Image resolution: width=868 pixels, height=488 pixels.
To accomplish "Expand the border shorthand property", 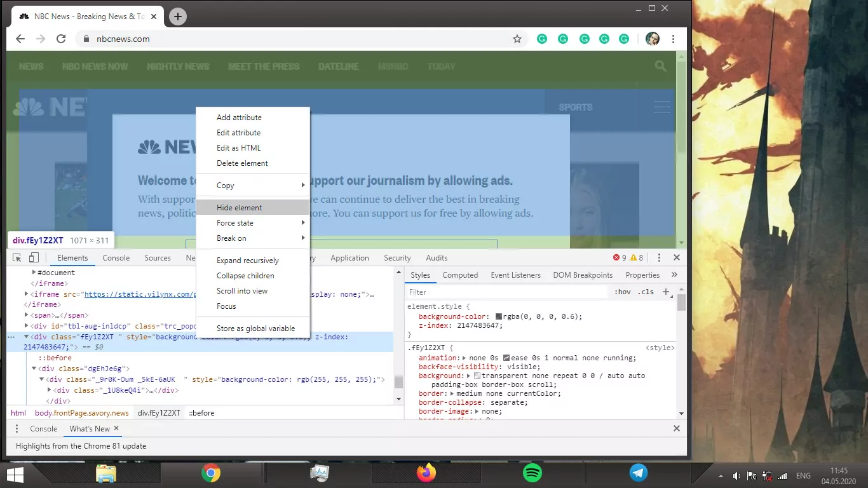I will [x=452, y=394].
